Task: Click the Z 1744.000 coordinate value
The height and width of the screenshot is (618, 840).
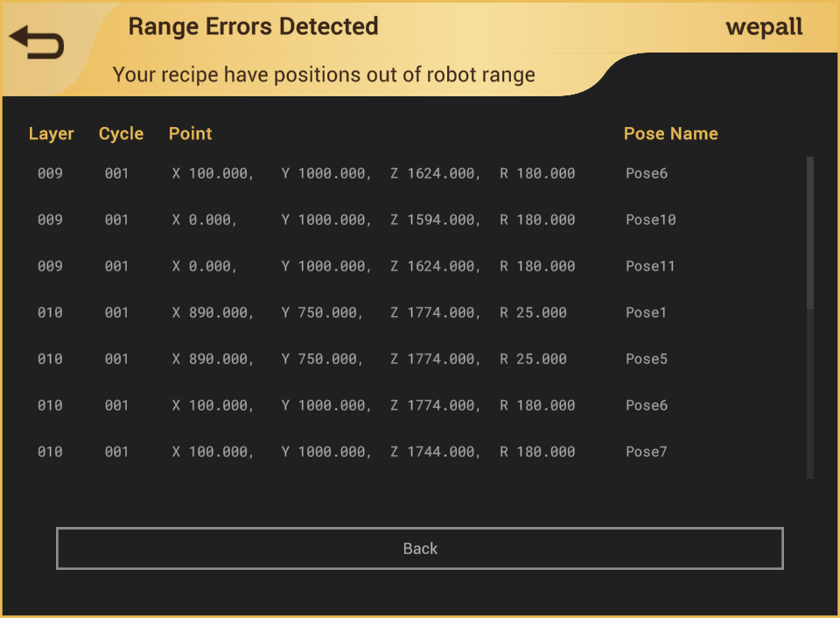Action: [x=435, y=452]
